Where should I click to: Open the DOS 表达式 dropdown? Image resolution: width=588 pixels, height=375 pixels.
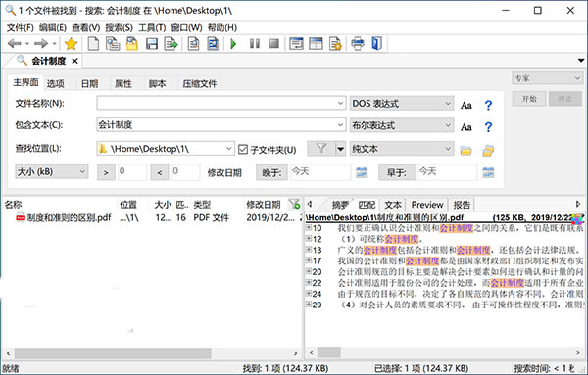click(402, 104)
